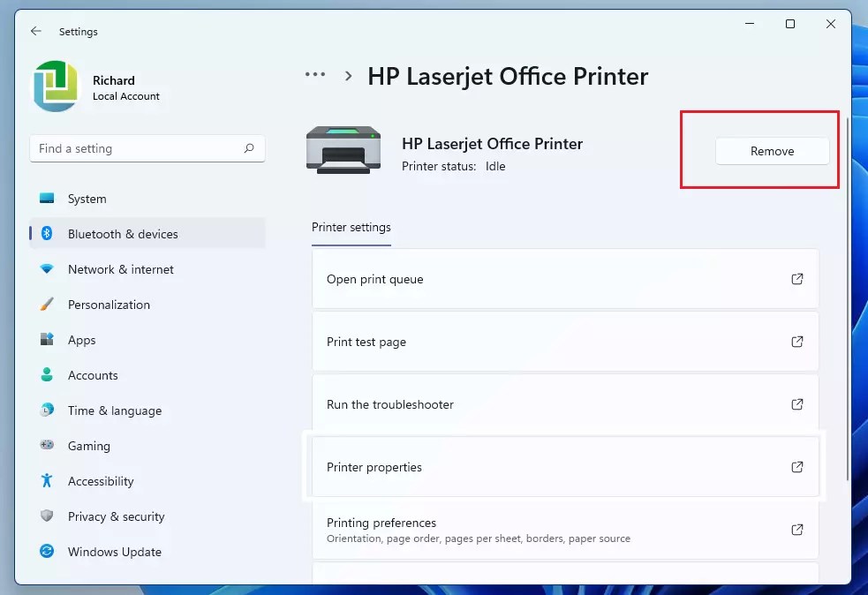This screenshot has width=868, height=595.
Task: Click the Windows Update icon
Action: [47, 552]
